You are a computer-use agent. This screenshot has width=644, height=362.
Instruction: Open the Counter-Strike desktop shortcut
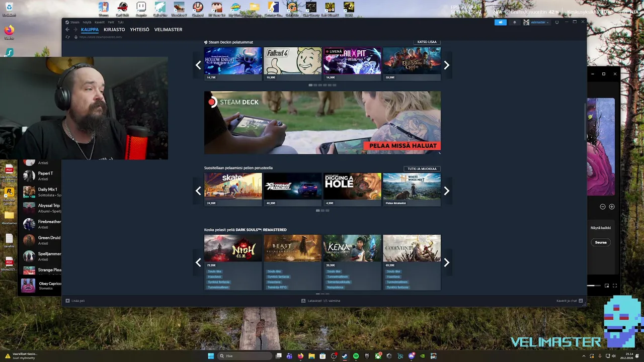tap(273, 9)
